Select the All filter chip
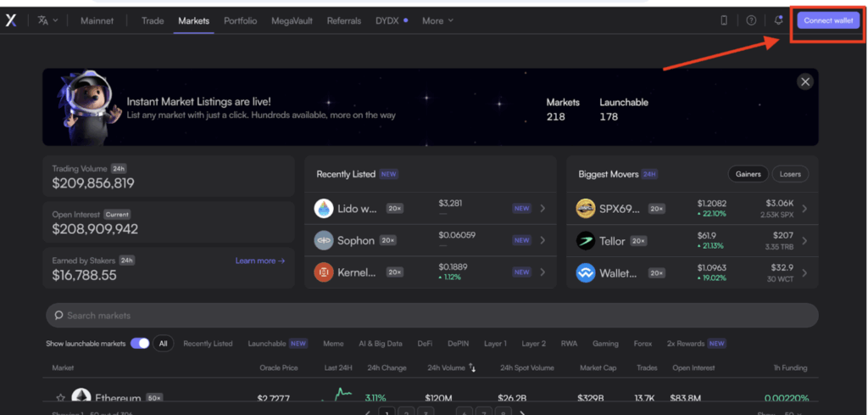This screenshot has width=868, height=415. pos(164,344)
